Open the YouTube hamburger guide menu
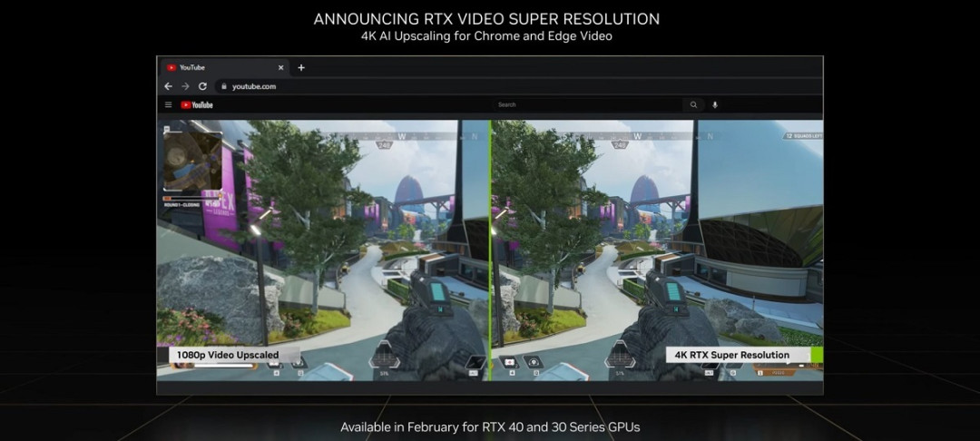Screen dimensions: 980x441 coord(168,105)
